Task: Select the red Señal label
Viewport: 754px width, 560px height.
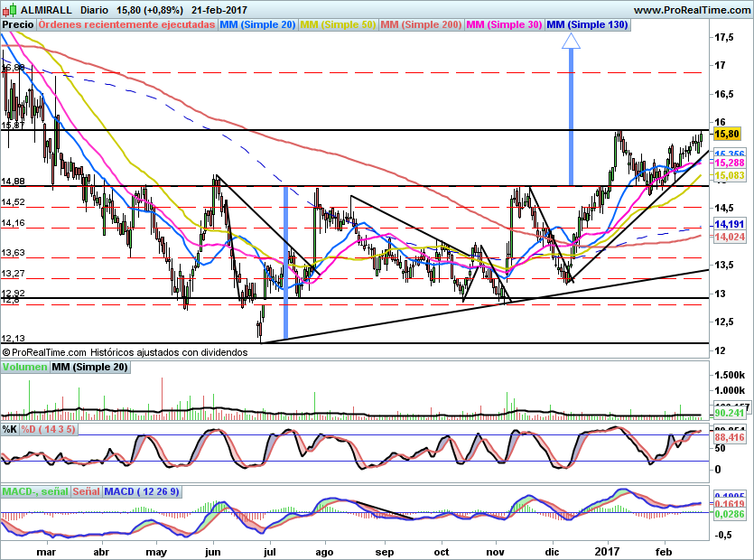Action: pyautogui.click(x=87, y=491)
